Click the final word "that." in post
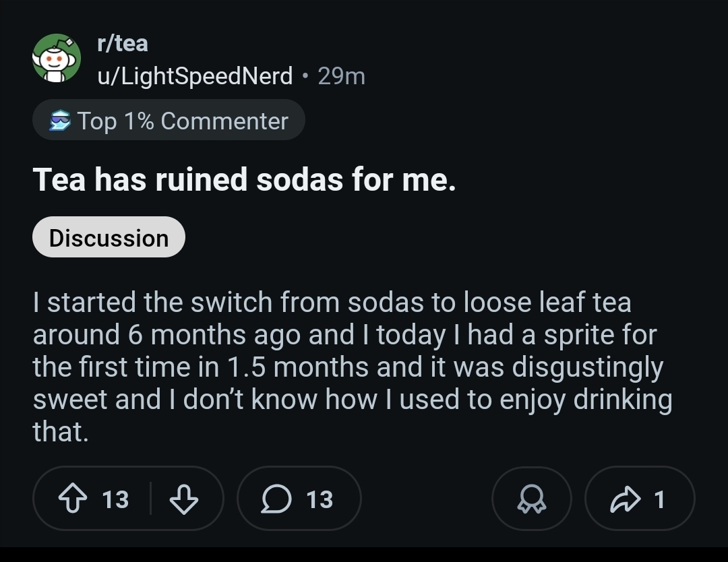The image size is (728, 562). (x=61, y=432)
